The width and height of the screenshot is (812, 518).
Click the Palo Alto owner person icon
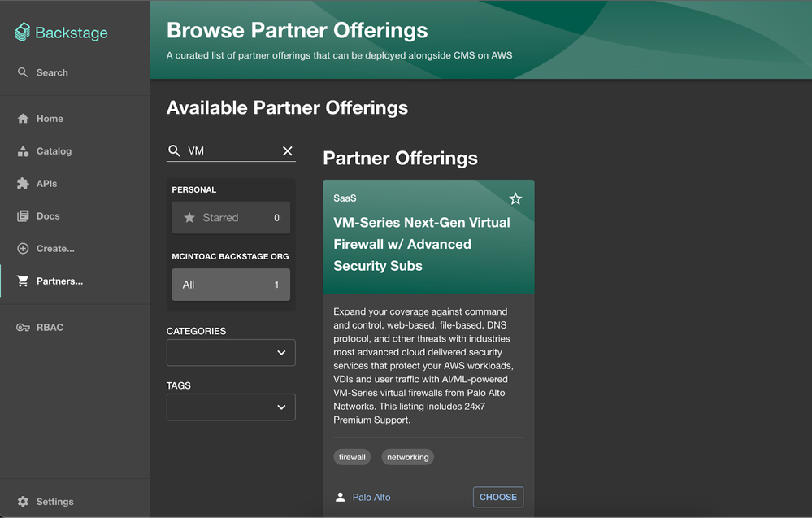(341, 498)
